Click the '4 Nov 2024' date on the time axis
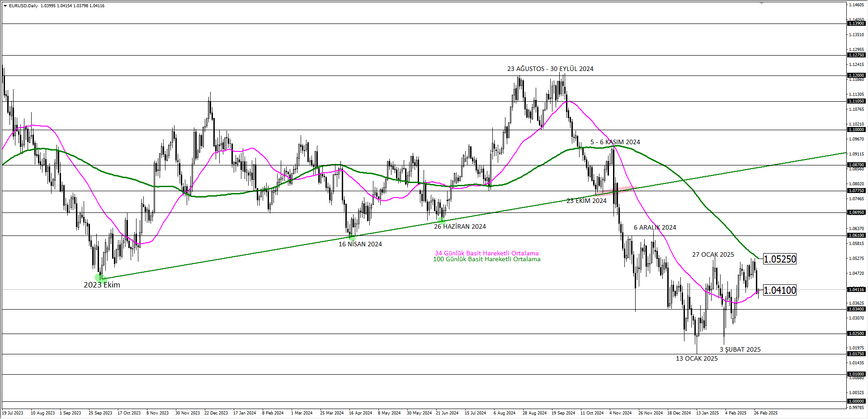The image size is (868, 419). (x=621, y=413)
